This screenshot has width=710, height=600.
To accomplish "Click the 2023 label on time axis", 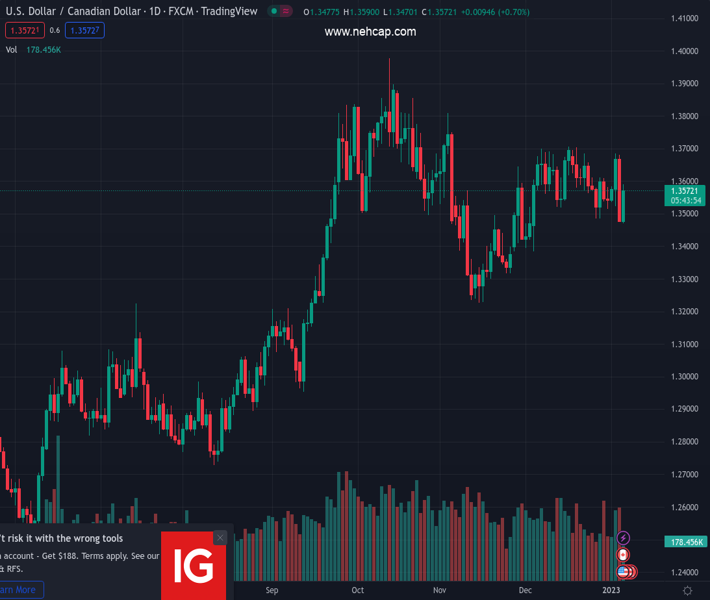I will pos(611,590).
